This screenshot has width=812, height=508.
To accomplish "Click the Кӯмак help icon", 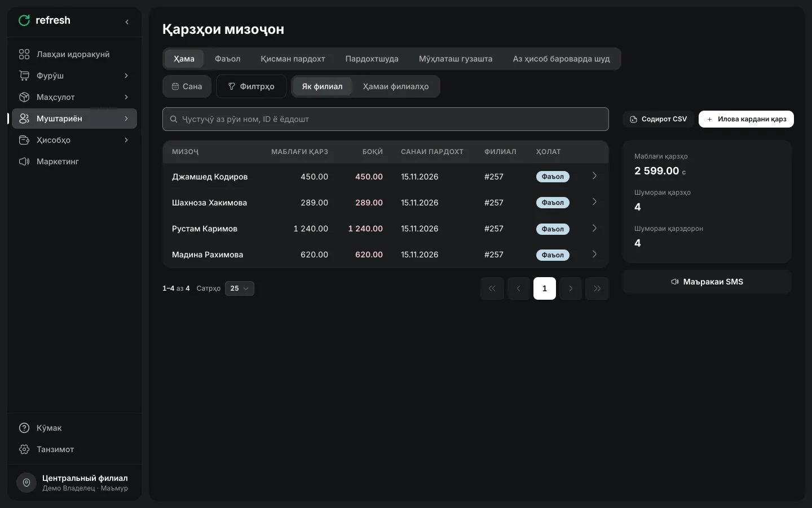I will [24, 428].
